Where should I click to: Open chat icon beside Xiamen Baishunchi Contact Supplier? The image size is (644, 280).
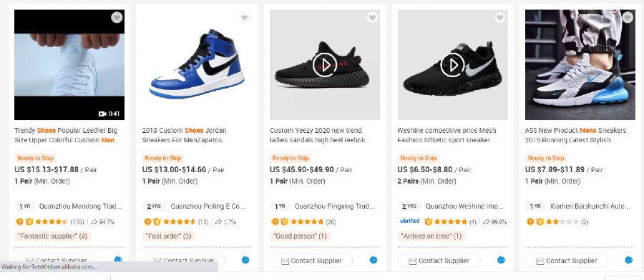click(x=629, y=259)
